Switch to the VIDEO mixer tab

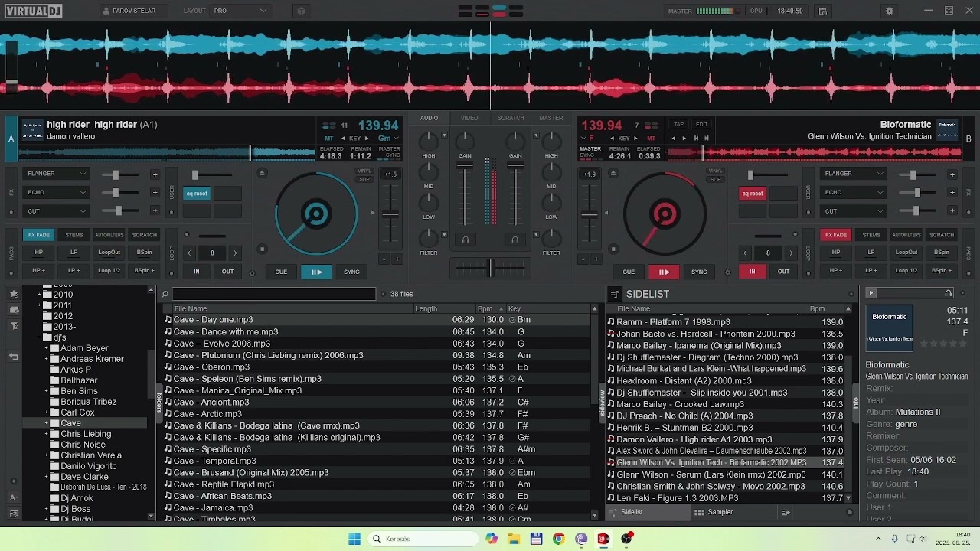click(x=469, y=118)
